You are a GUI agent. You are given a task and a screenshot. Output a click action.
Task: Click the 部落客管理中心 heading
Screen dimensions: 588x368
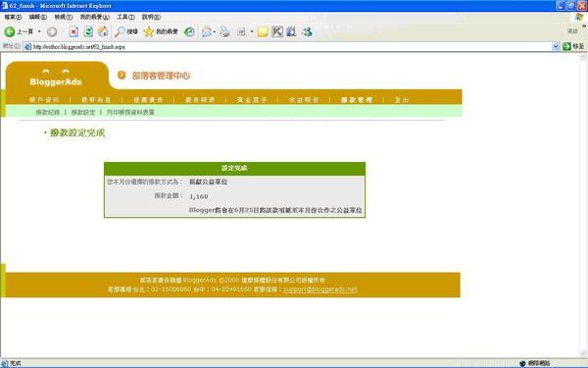coord(161,76)
